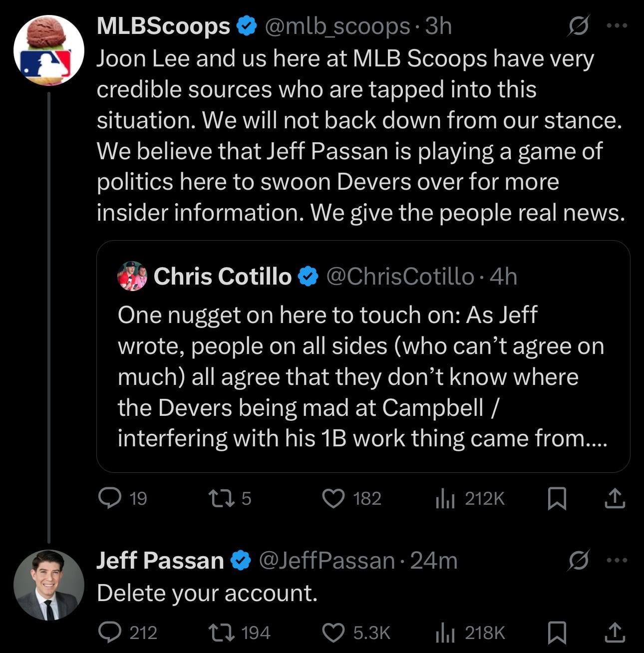
Task: Open the @mlb_scoops handle link
Action: (337, 26)
